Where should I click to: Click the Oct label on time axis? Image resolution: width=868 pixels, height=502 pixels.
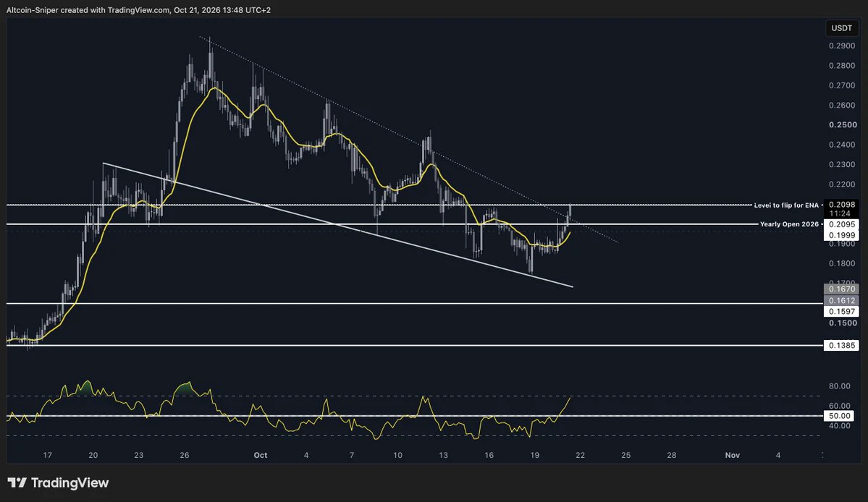[x=260, y=455]
